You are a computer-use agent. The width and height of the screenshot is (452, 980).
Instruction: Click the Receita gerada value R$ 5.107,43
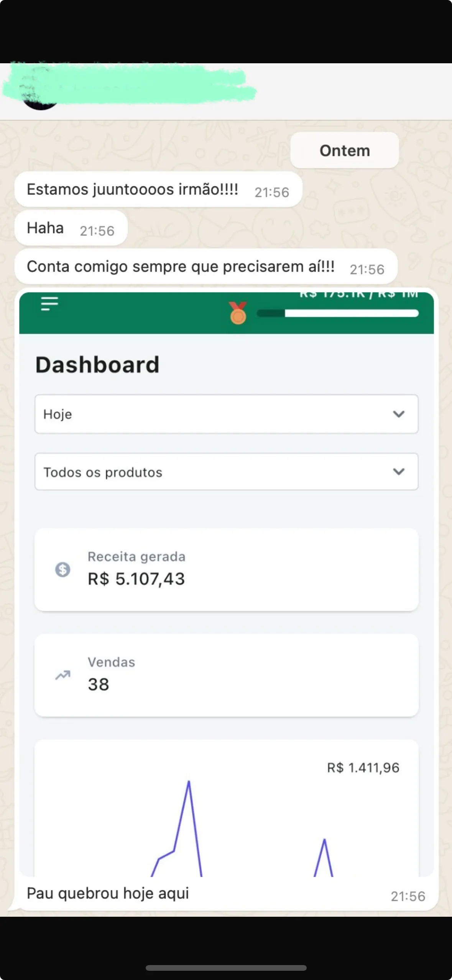point(136,579)
